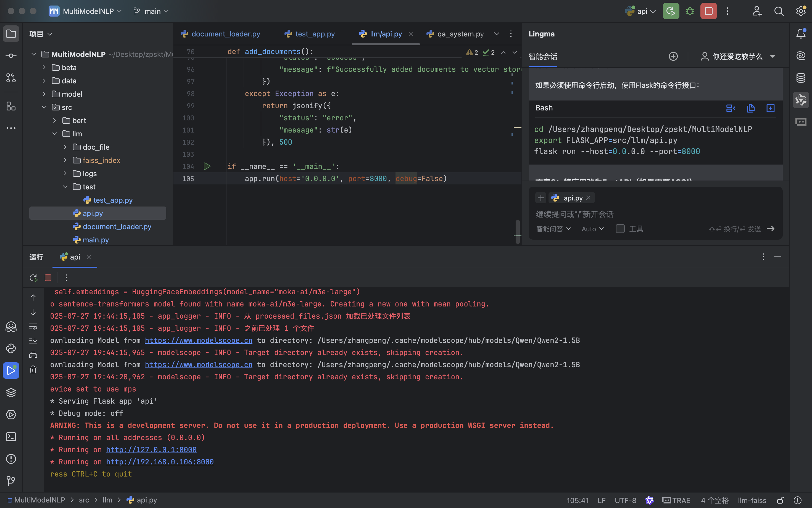
Task: Switch to qa_system.py editor tab
Action: pyautogui.click(x=455, y=34)
